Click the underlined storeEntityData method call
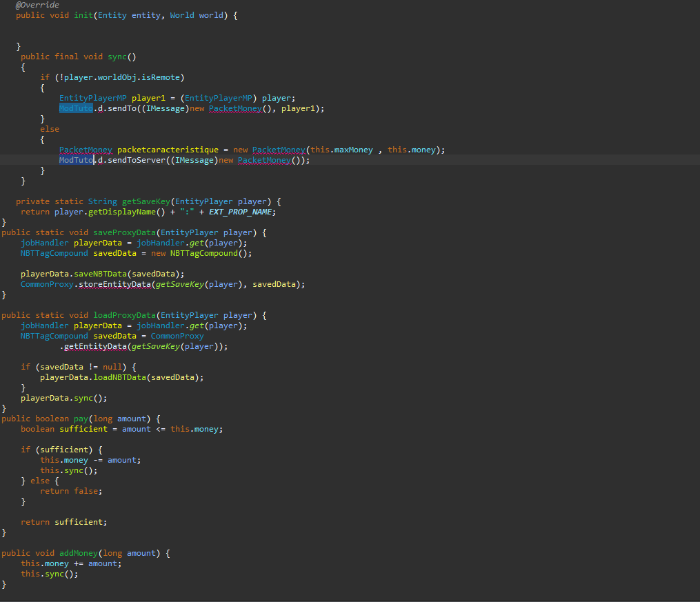This screenshot has height=602, width=700. click(x=113, y=284)
